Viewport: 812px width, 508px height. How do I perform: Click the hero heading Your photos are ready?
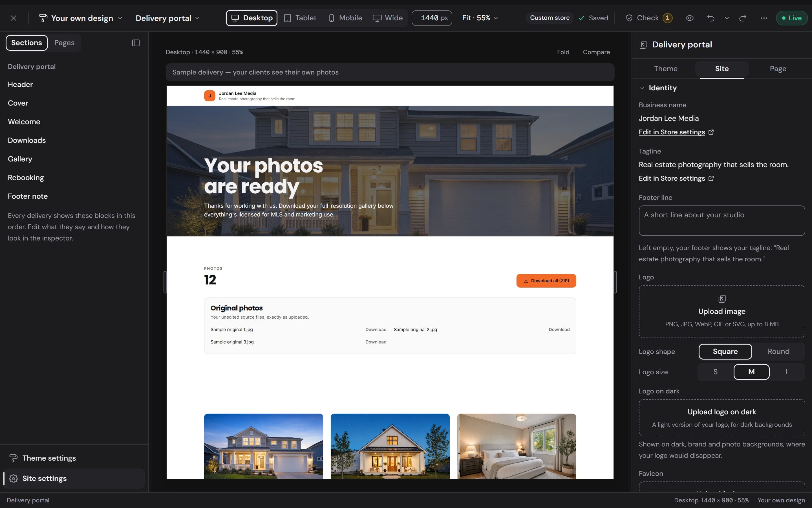[264, 176]
